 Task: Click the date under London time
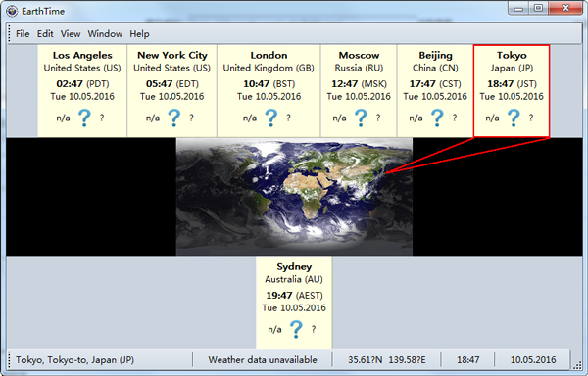click(x=269, y=97)
